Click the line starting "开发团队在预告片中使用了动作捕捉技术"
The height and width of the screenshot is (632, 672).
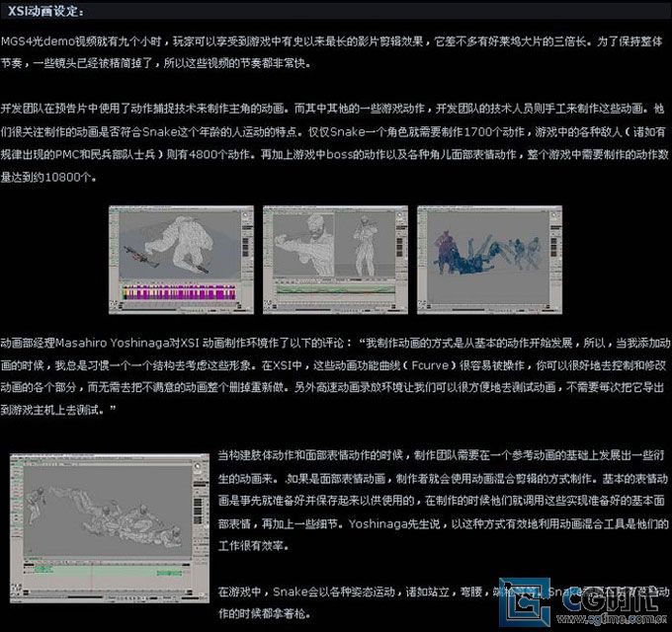point(332,109)
